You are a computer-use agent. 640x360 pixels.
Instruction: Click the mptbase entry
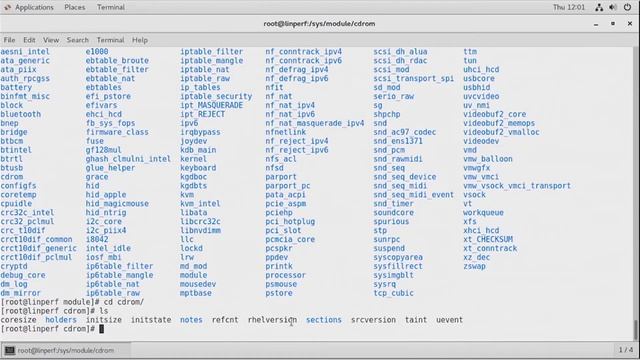tap(196, 293)
